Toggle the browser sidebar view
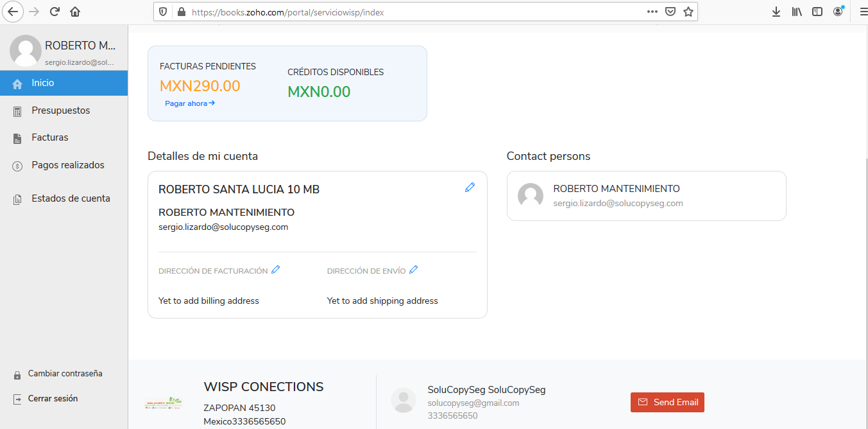This screenshot has width=868, height=429. [817, 12]
